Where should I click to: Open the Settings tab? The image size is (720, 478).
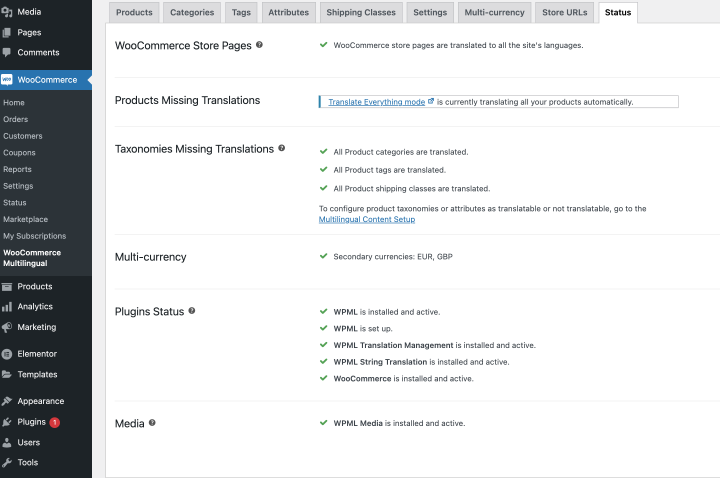(430, 12)
